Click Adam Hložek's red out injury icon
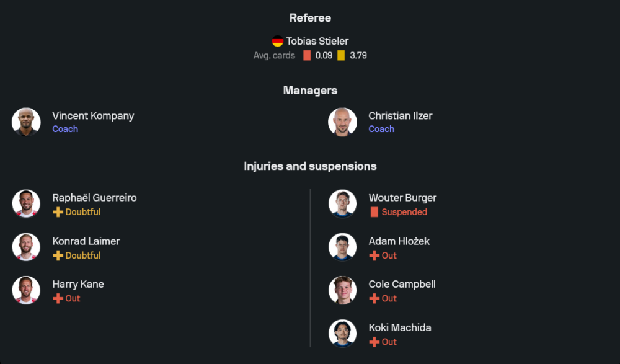Viewport: 620px width, 364px height. pyautogui.click(x=374, y=255)
